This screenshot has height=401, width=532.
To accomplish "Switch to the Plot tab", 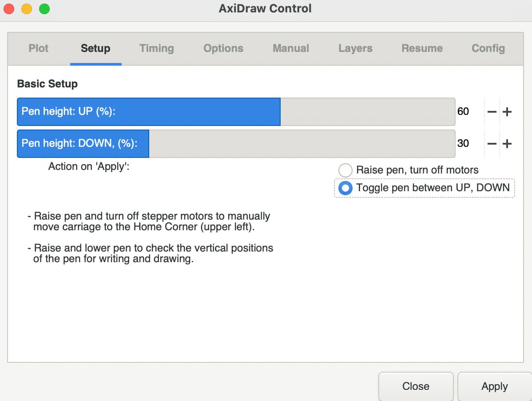I will (38, 48).
